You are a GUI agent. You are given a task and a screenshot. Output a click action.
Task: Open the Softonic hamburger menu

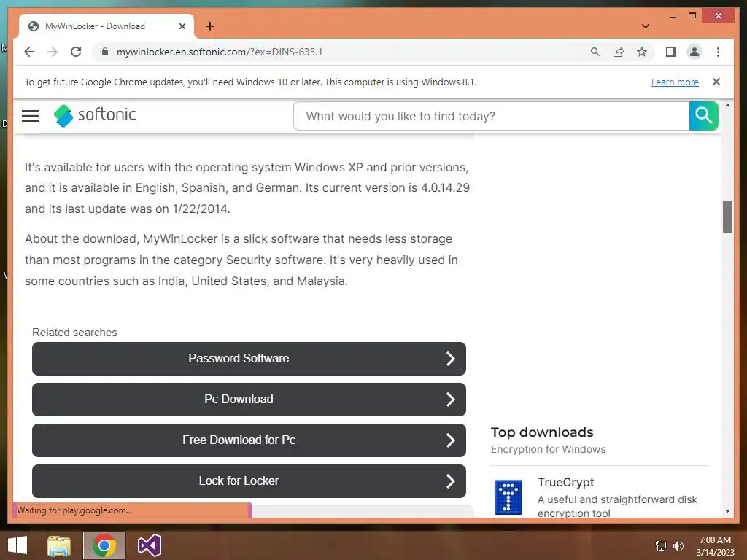pyautogui.click(x=31, y=116)
